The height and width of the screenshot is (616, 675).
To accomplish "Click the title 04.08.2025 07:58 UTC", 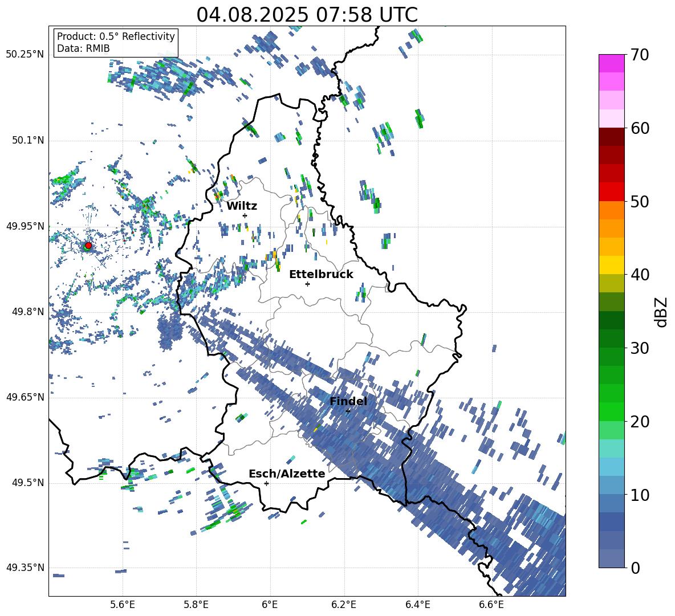I will click(x=307, y=15).
